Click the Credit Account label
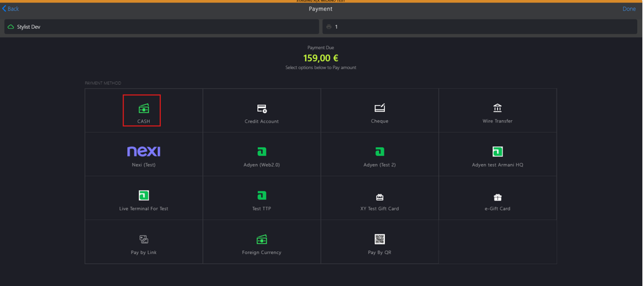 (262, 121)
